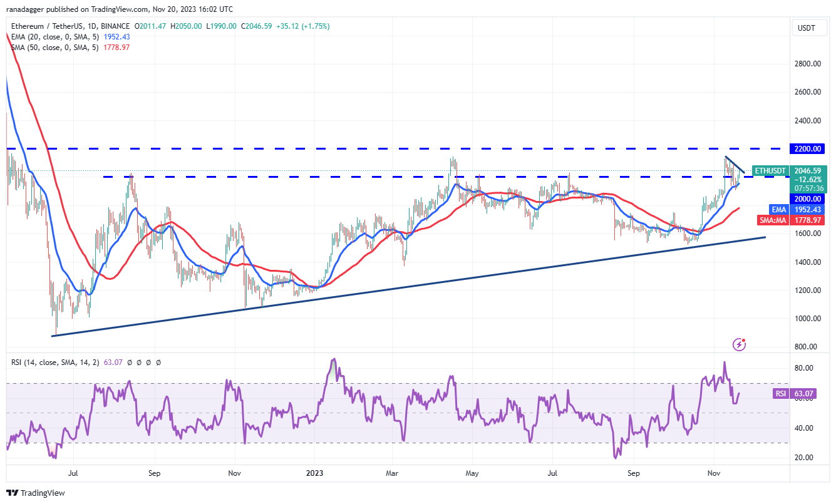Select the RSI 14 indicator legend
Screen dimensions: 836x504
click(54, 362)
